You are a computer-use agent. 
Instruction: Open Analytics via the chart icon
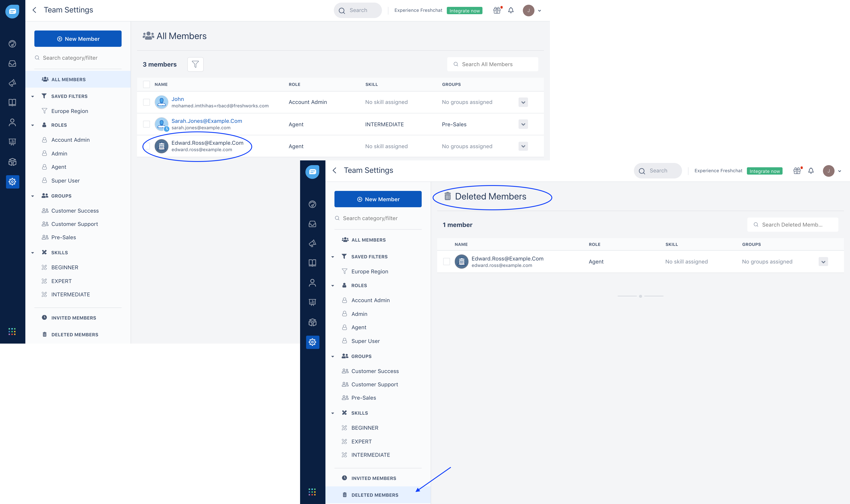pos(12,142)
